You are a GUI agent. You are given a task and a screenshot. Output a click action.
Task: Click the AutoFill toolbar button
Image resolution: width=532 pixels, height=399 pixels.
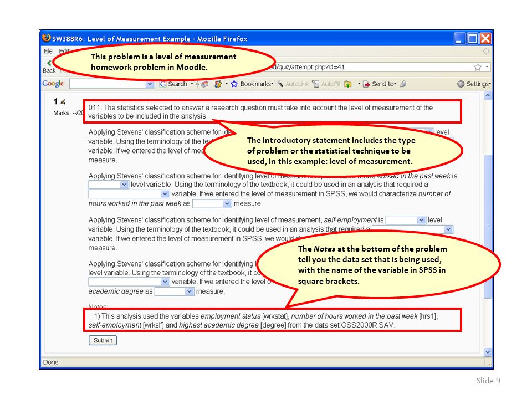326,84
